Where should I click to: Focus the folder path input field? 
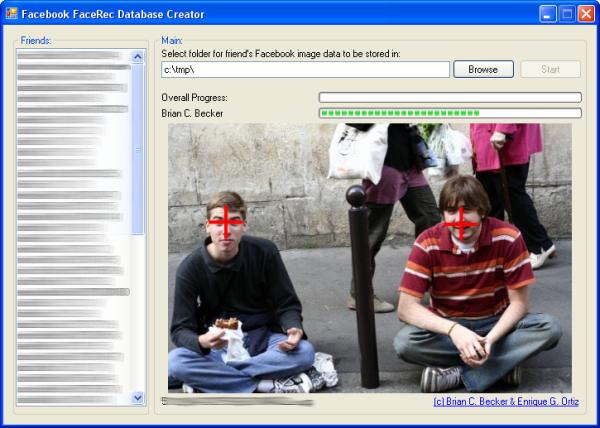click(x=305, y=70)
